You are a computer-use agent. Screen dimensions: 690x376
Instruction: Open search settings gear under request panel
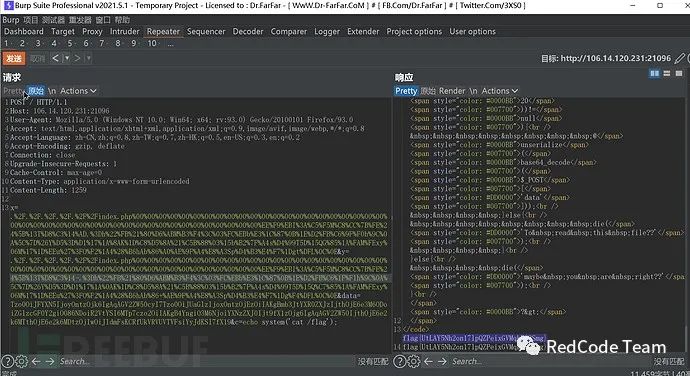pos(21,361)
